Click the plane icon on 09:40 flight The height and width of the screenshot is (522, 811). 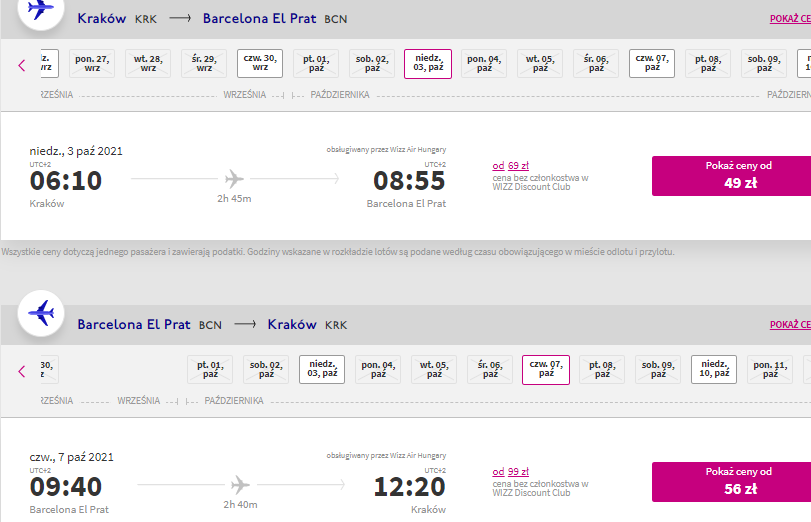[241, 485]
